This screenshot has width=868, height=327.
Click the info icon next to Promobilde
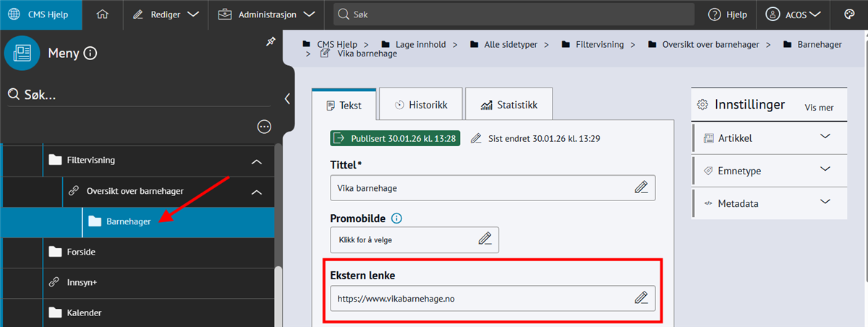click(396, 218)
